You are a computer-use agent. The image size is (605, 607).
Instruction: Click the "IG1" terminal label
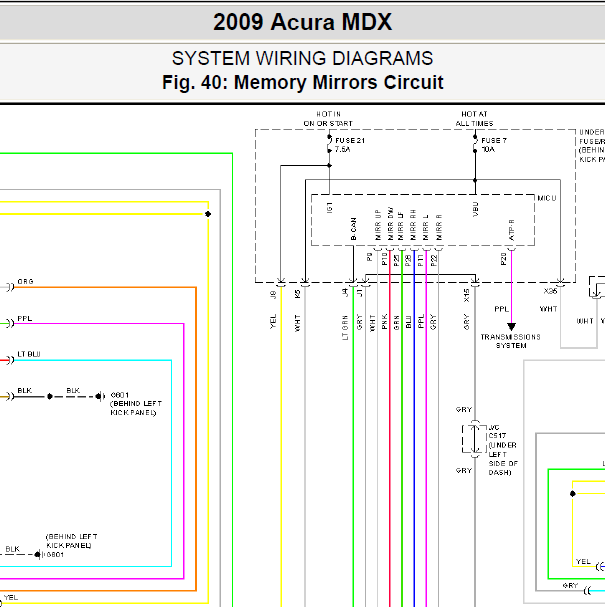point(329,207)
